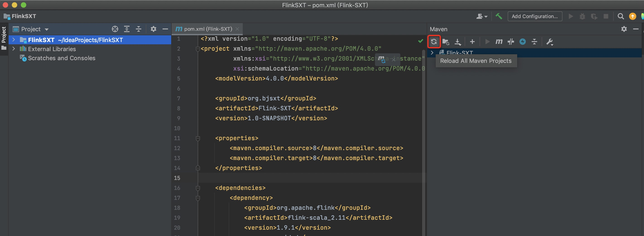This screenshot has height=236, width=644.
Task: Reload All Maven Projects icon
Action: (x=434, y=41)
